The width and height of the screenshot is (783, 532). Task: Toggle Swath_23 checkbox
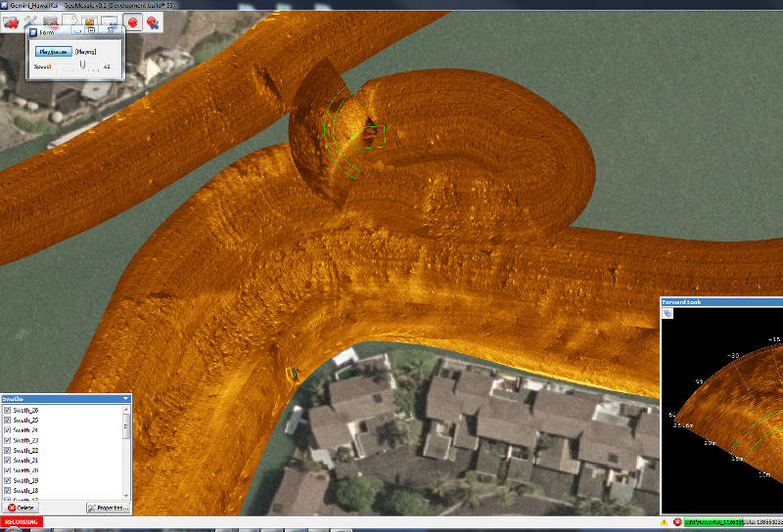pos(7,440)
